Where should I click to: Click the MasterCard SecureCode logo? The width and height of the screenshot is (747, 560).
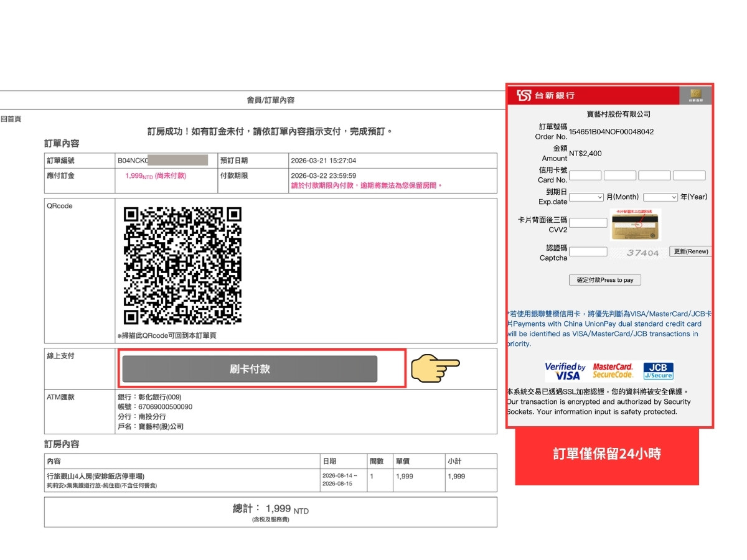click(614, 370)
